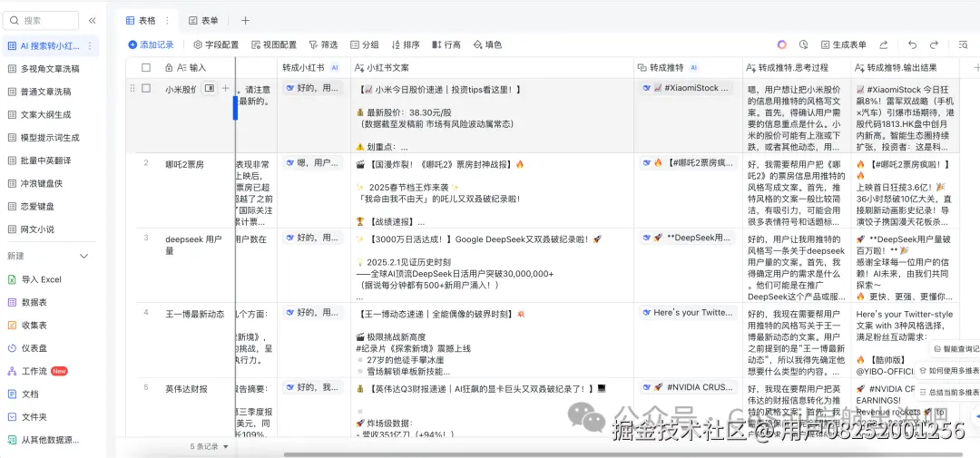Open the history clock icon

coord(804,45)
